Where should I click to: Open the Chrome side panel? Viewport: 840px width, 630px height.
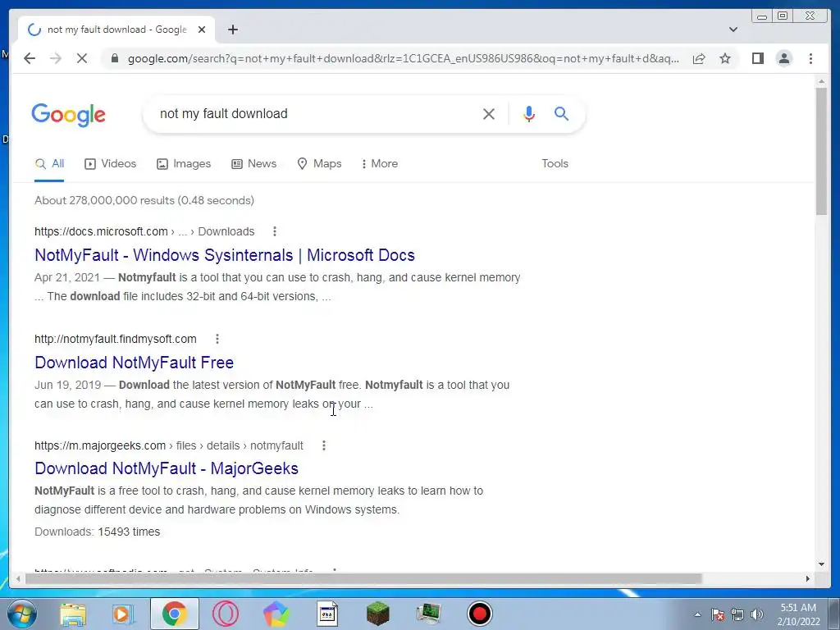757,58
